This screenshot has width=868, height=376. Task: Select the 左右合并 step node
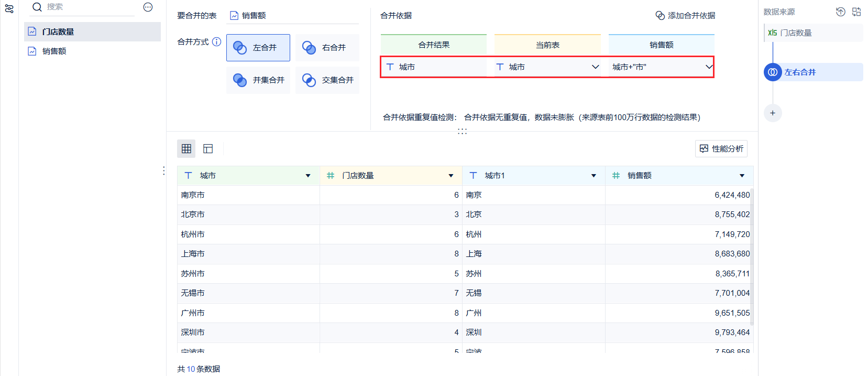(x=813, y=72)
